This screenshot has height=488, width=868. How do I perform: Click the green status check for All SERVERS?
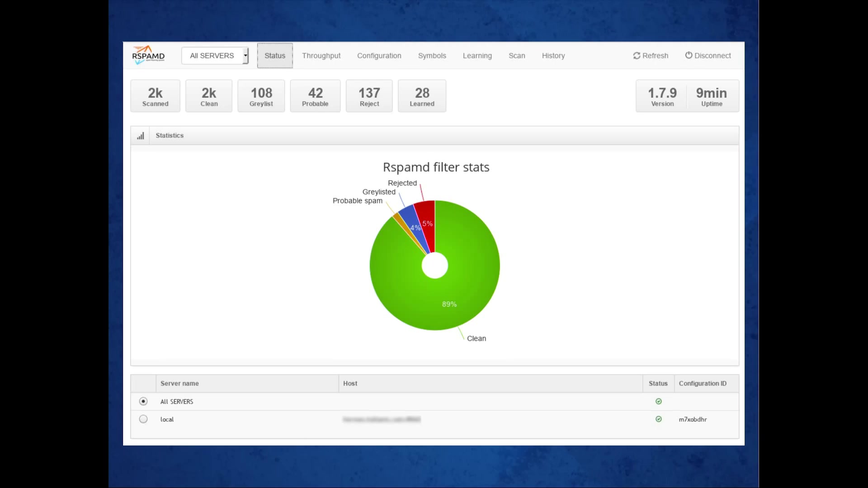point(659,401)
